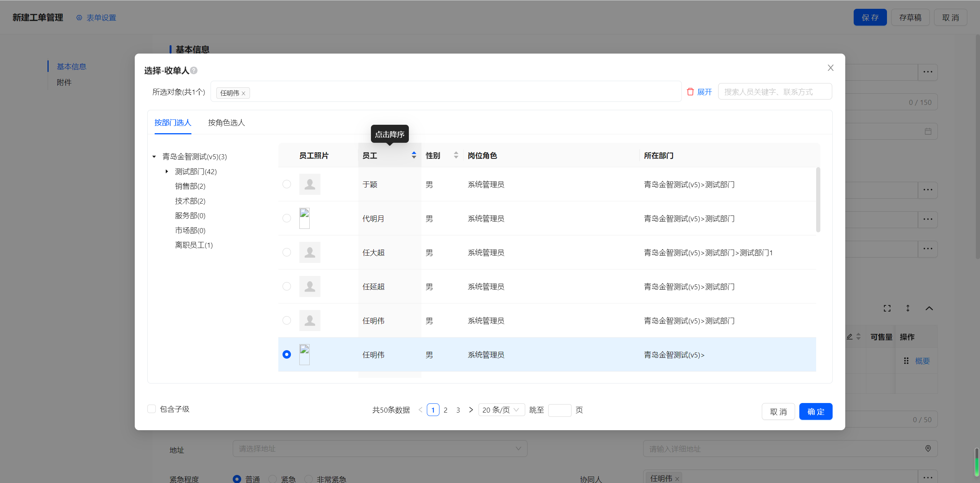
Task: Select 紧急 urgency radio button
Action: pyautogui.click(x=273, y=479)
